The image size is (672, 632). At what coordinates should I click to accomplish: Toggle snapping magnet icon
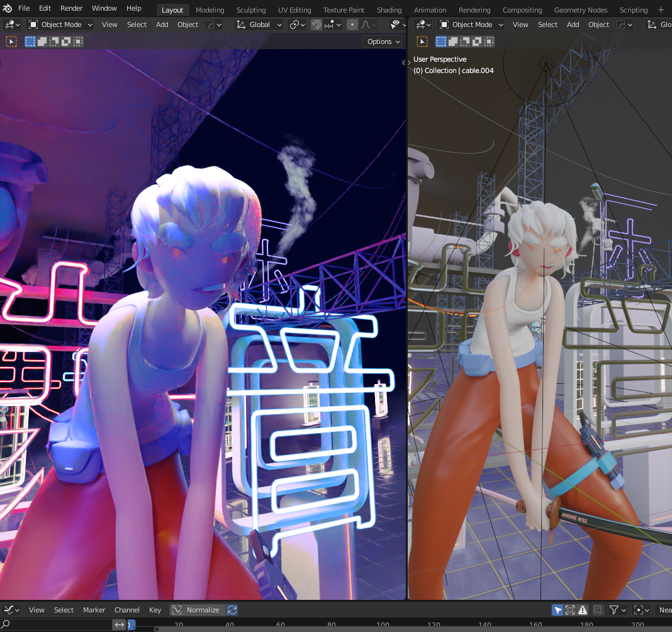click(x=316, y=25)
